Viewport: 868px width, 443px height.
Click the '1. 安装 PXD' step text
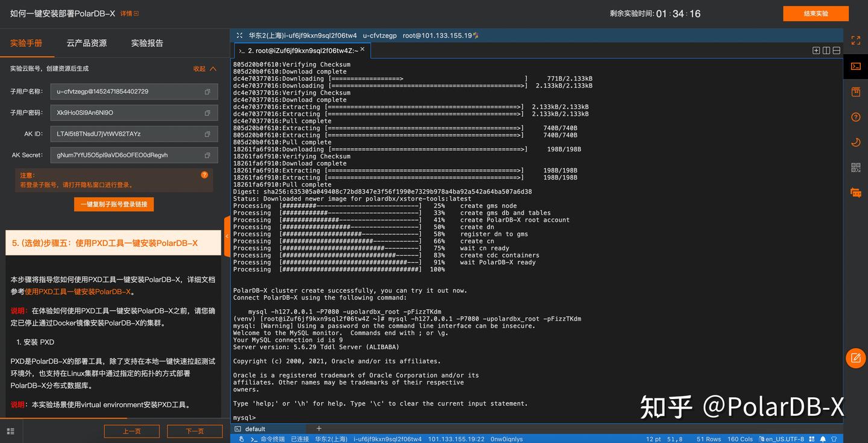pyautogui.click(x=35, y=342)
